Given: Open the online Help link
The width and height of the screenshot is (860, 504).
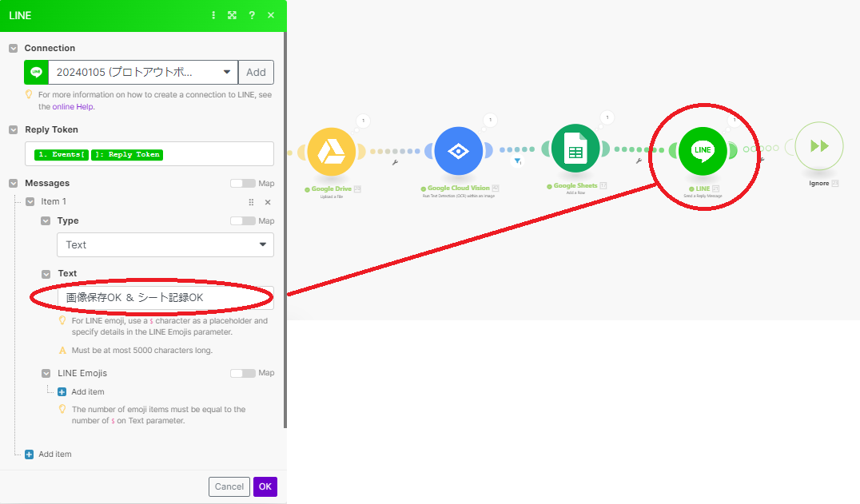Looking at the screenshot, I should (x=73, y=107).
